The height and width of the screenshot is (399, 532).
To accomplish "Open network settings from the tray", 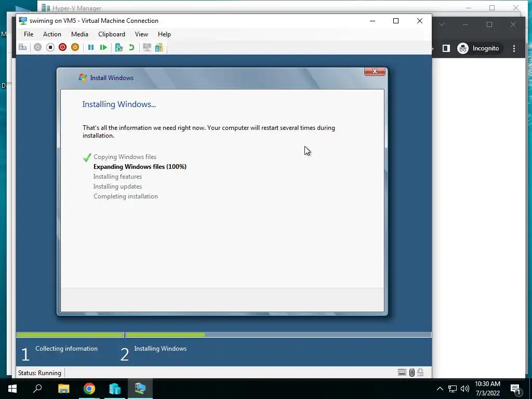I will tap(453, 389).
